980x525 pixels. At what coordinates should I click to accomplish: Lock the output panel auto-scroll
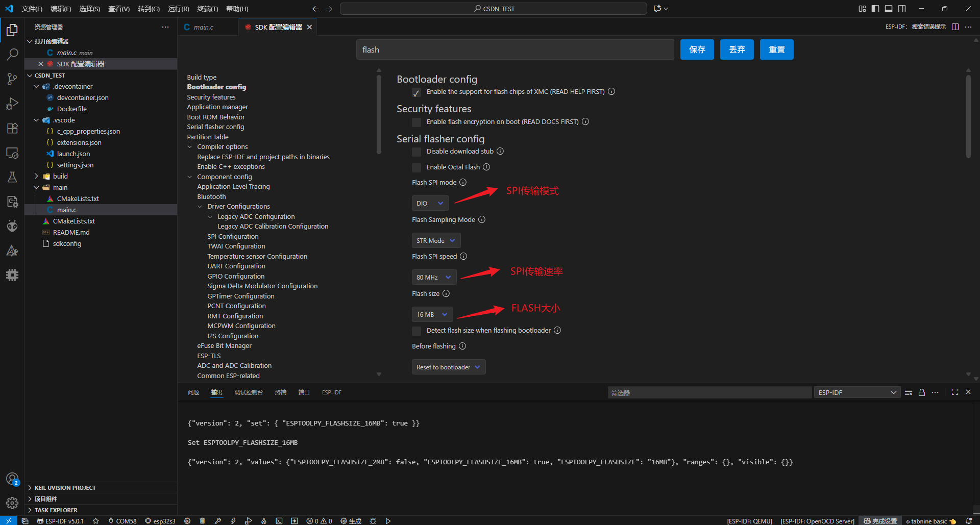[922, 392]
